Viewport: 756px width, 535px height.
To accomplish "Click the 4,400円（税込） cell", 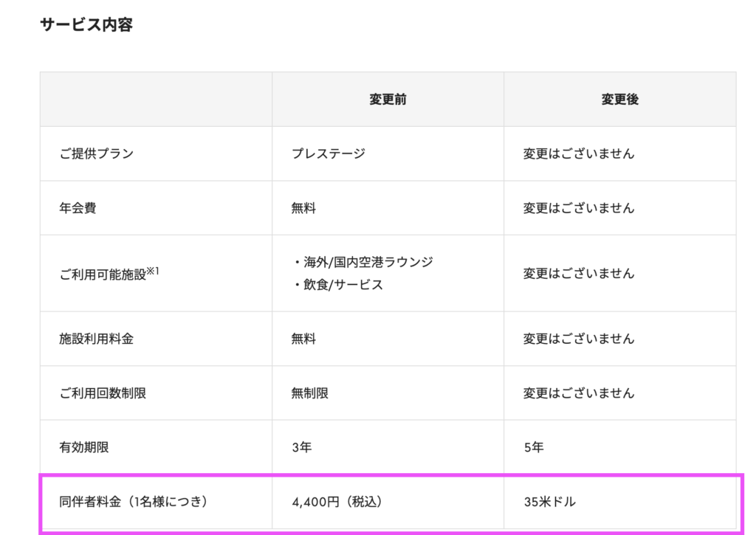I will (x=337, y=503).
